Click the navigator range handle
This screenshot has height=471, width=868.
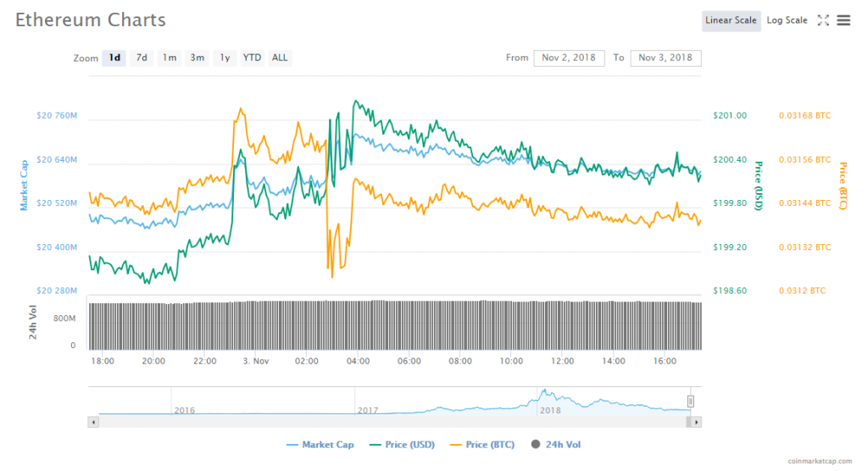click(690, 401)
